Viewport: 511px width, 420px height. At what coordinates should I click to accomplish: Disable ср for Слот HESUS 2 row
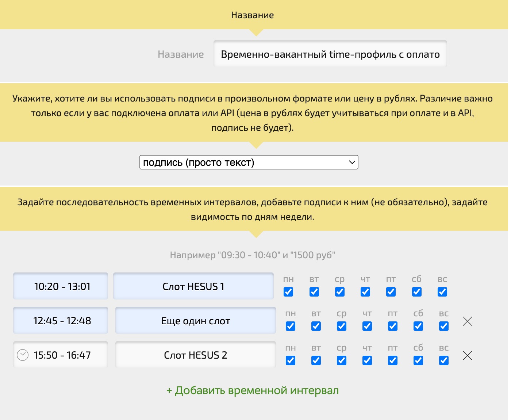point(342,360)
